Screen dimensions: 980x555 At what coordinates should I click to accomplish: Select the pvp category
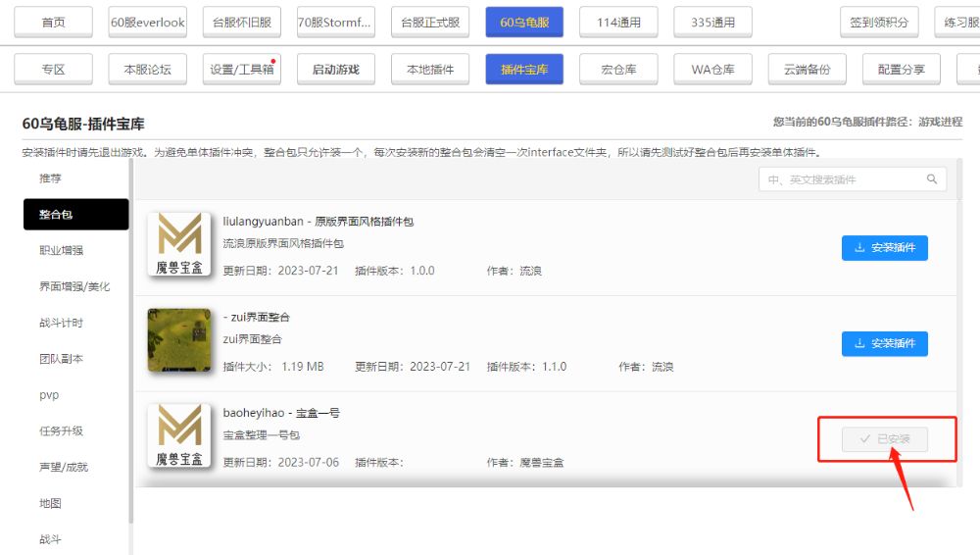click(x=49, y=395)
